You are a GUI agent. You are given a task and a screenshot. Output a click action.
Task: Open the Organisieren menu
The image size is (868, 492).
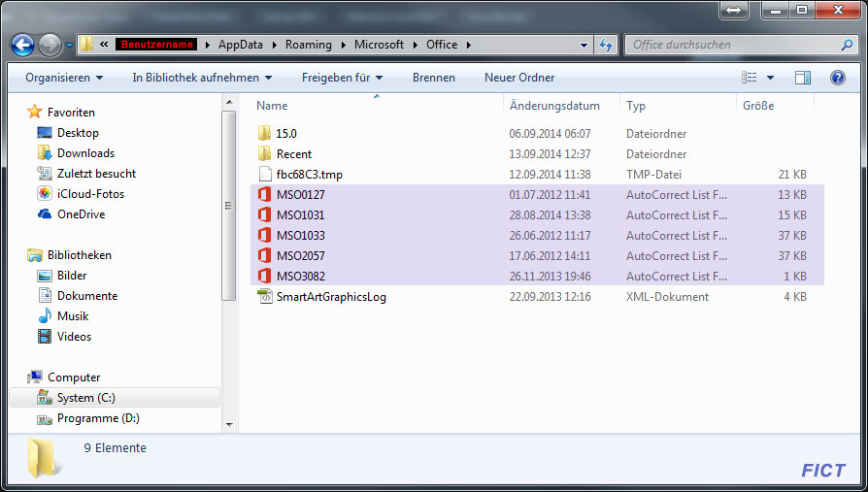pos(64,78)
